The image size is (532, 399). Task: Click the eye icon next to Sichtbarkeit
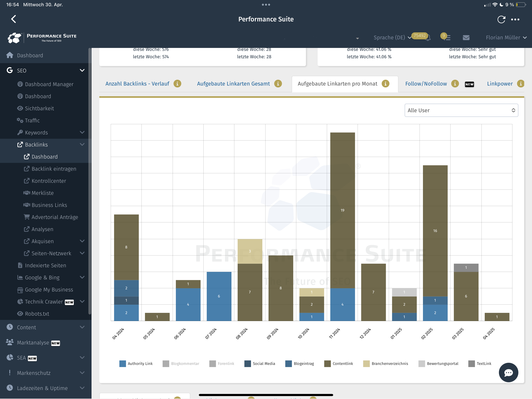(x=20, y=108)
